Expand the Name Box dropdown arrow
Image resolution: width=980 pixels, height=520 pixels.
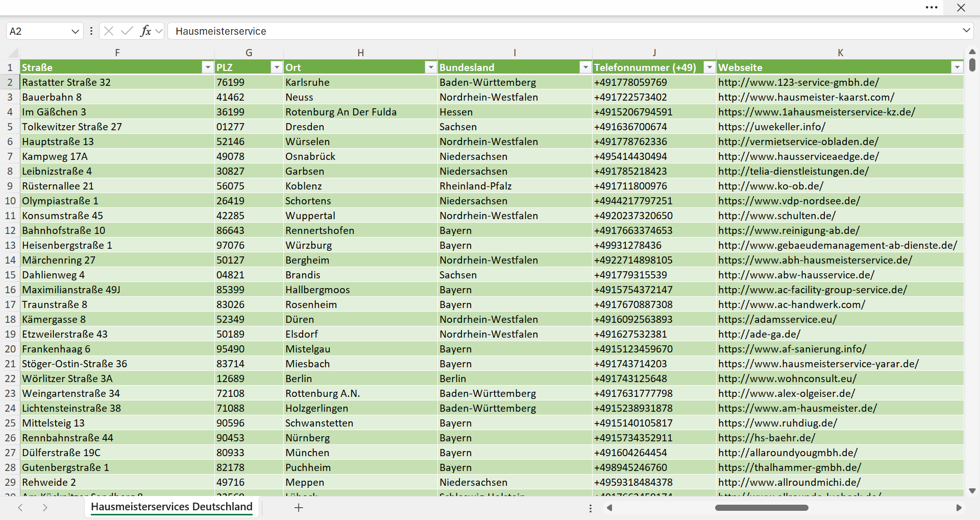[75, 31]
